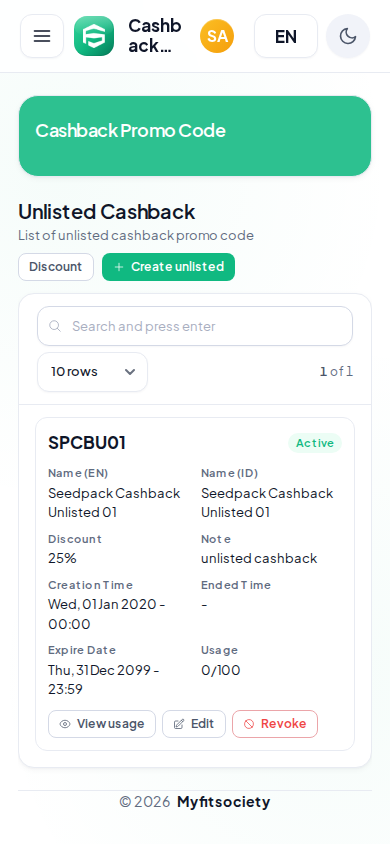The image size is (390, 844).
Task: Switch language using the EN button
Action: tap(286, 36)
